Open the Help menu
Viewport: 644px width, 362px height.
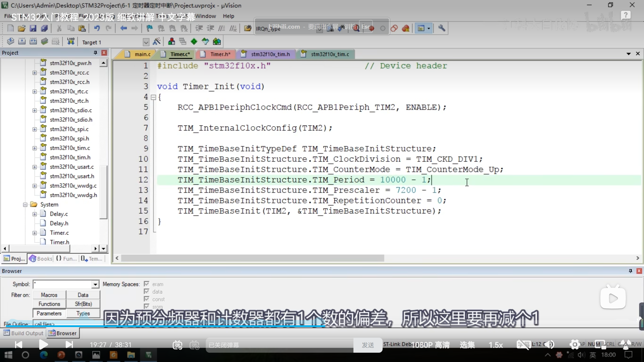(x=228, y=16)
